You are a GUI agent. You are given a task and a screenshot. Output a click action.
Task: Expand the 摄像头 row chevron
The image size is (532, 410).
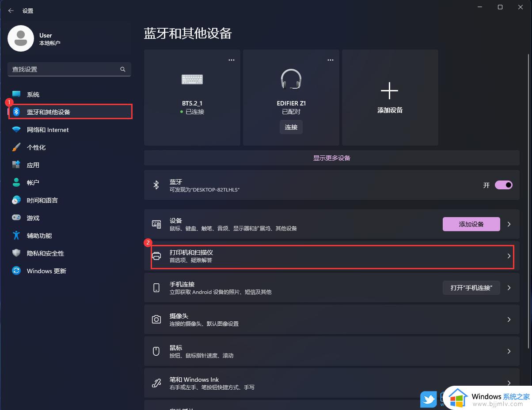click(509, 320)
